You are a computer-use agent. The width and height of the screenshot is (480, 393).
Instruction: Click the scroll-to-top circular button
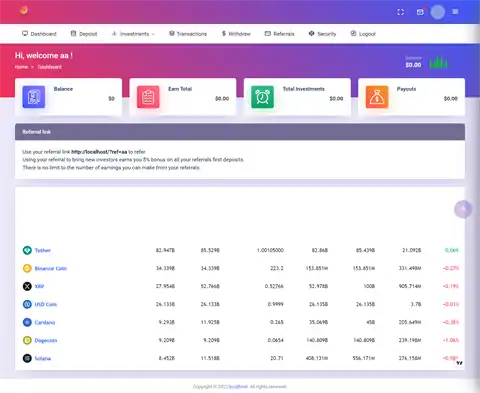point(463,209)
